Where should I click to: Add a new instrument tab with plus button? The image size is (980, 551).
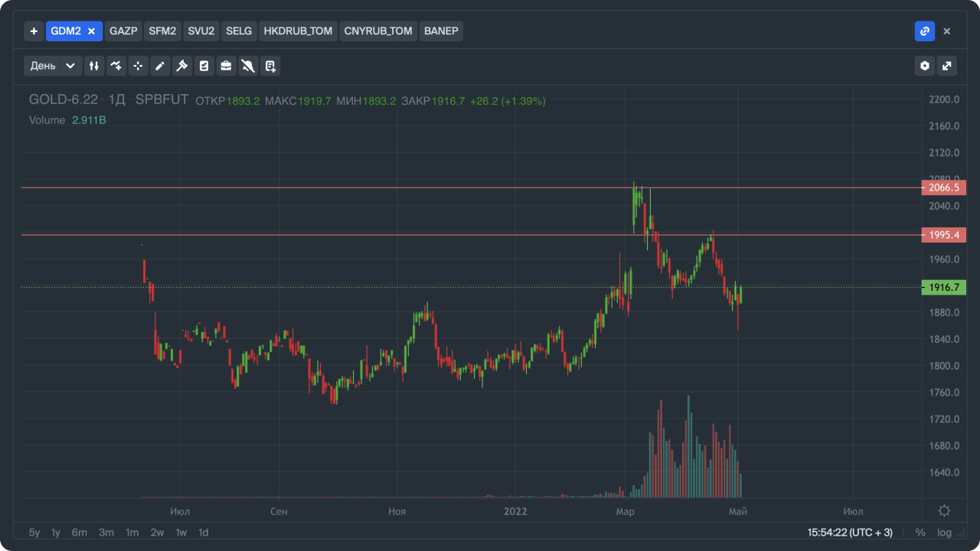(34, 31)
